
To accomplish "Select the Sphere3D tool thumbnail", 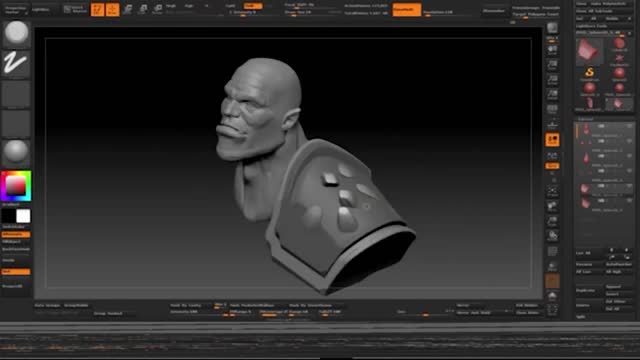I will coord(619,74).
